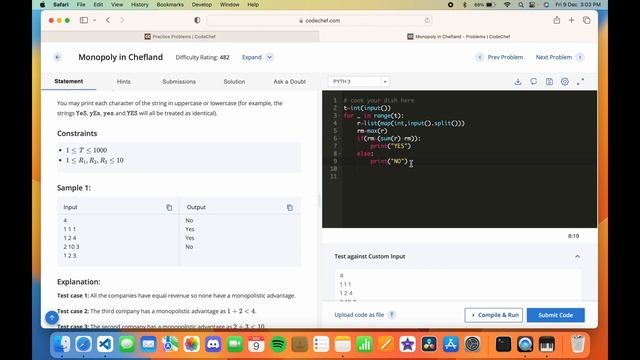Navigate back in Safari toolbar
640x360 pixels.
[x=108, y=20]
